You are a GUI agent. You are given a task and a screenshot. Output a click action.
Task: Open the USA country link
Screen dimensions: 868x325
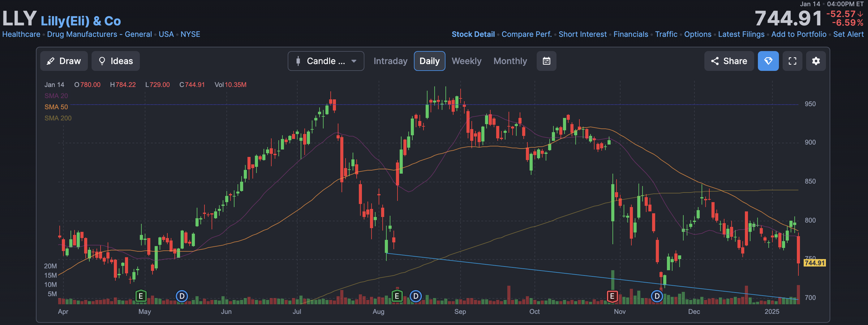pyautogui.click(x=166, y=34)
